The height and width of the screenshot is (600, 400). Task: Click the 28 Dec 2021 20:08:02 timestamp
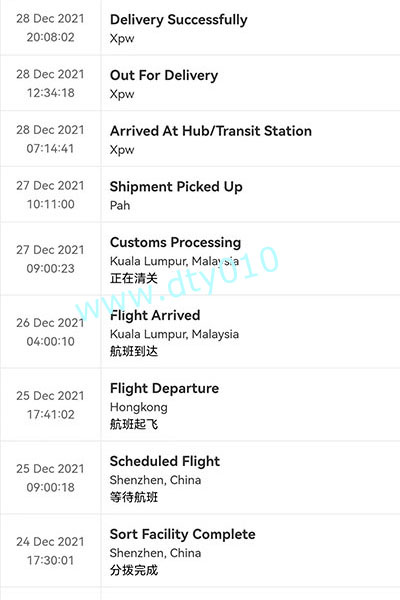point(50,28)
